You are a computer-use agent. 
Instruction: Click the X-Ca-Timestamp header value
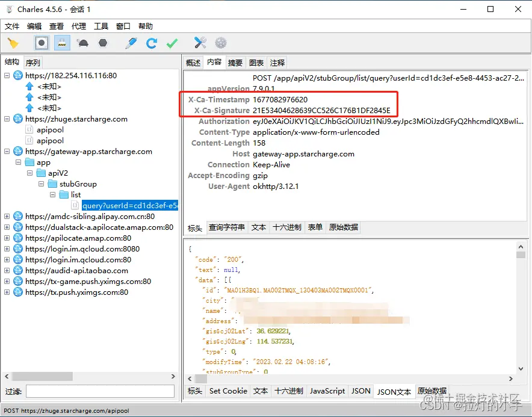280,99
